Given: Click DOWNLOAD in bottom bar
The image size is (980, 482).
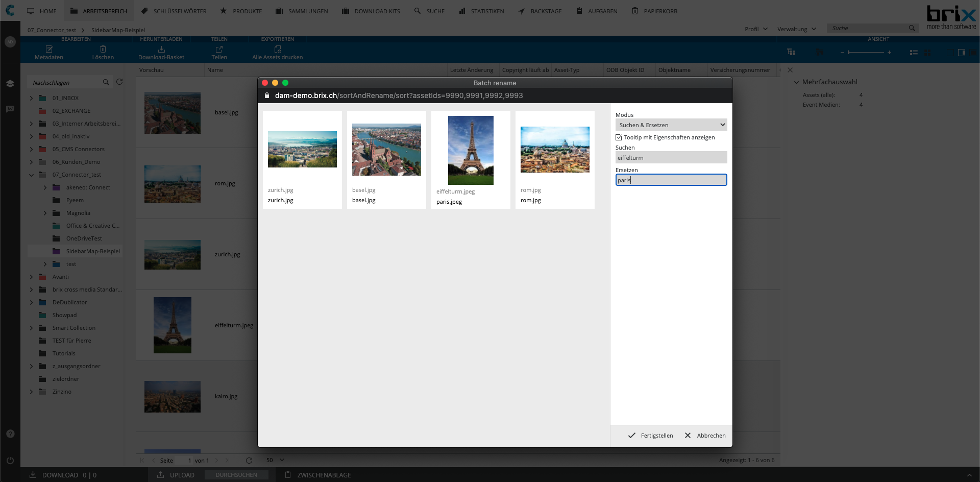Looking at the screenshot, I should click(53, 475).
